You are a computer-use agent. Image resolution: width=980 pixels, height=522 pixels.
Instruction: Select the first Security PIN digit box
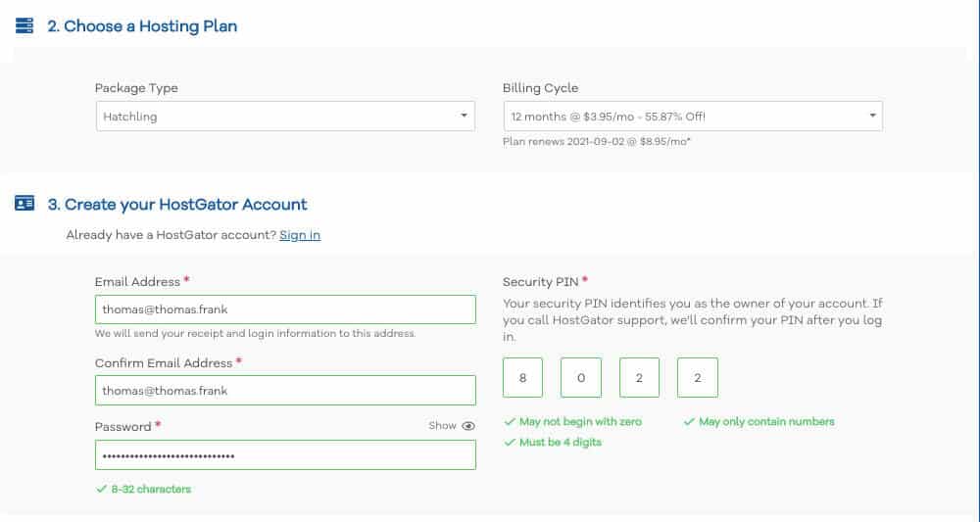click(522, 378)
